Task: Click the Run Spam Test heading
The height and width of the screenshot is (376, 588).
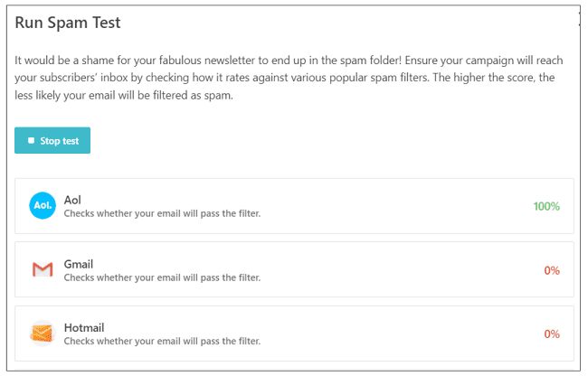Action: [x=68, y=22]
